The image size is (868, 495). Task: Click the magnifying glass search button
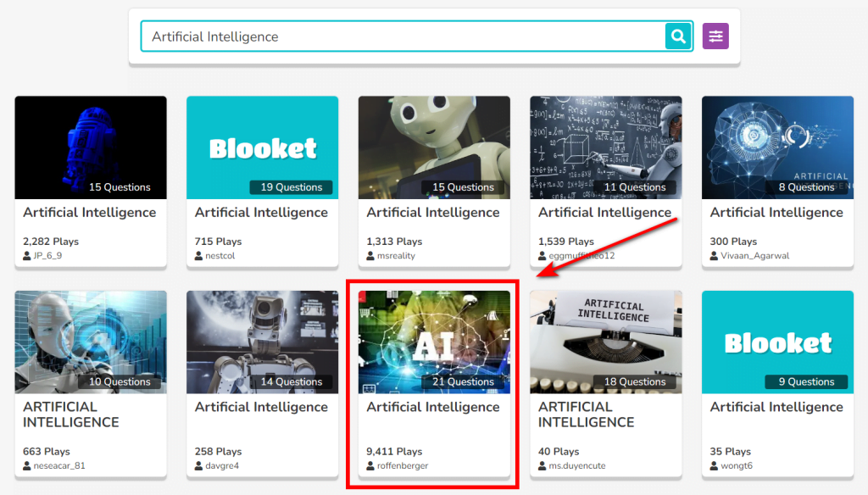pos(678,36)
